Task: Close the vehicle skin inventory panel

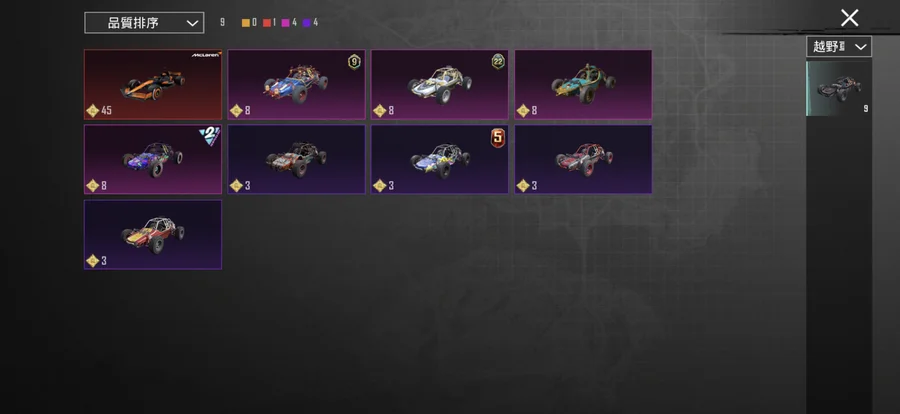Action: 849,18
